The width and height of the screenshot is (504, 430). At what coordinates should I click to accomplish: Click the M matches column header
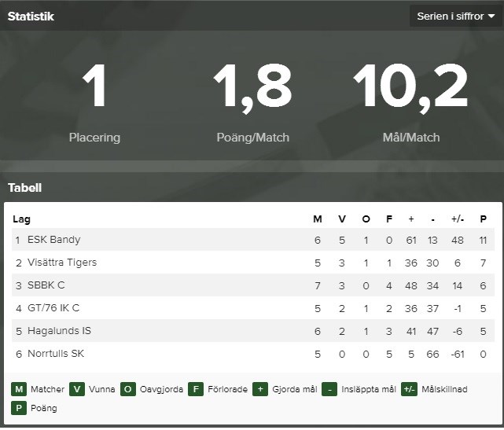318,219
